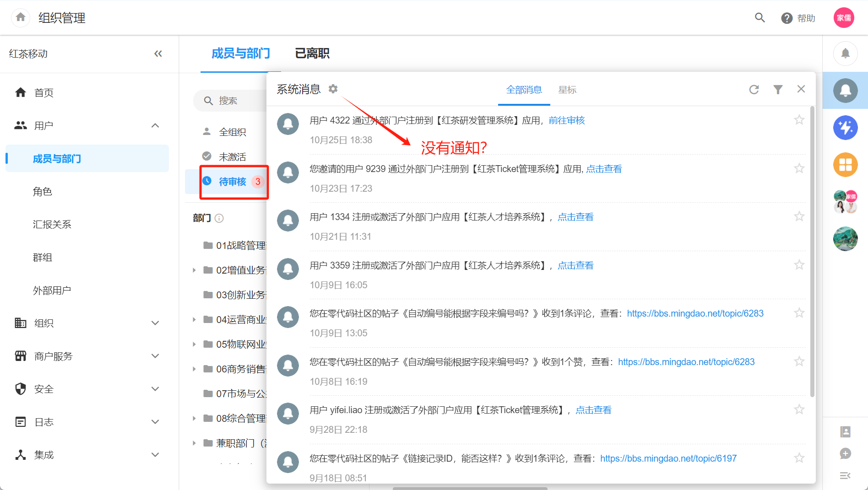Image resolution: width=868 pixels, height=490 pixels.
Task: Open the orange grid apps icon
Action: [845, 165]
